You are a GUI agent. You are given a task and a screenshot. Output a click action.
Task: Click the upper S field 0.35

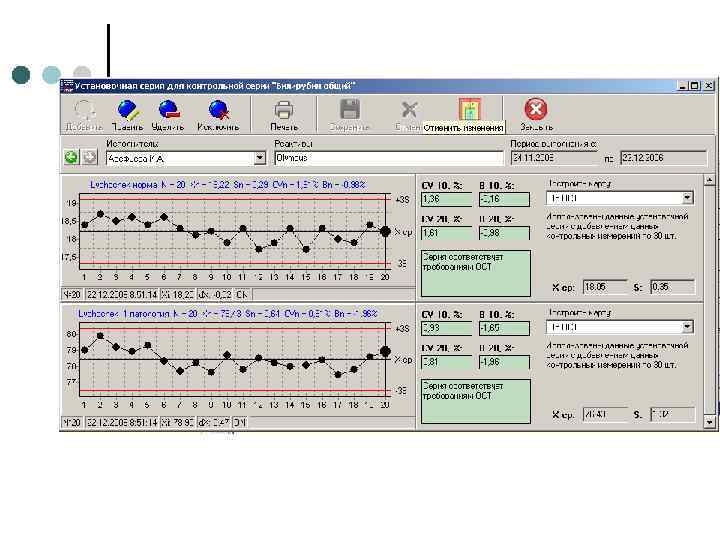point(673,287)
